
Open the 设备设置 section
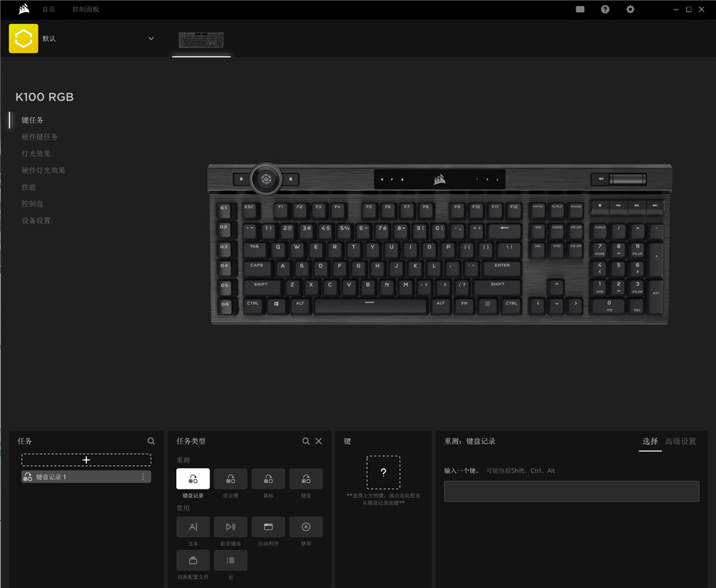point(36,221)
